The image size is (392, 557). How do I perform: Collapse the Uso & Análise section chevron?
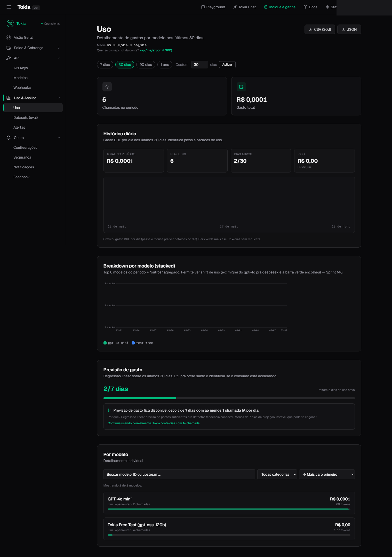click(x=59, y=98)
